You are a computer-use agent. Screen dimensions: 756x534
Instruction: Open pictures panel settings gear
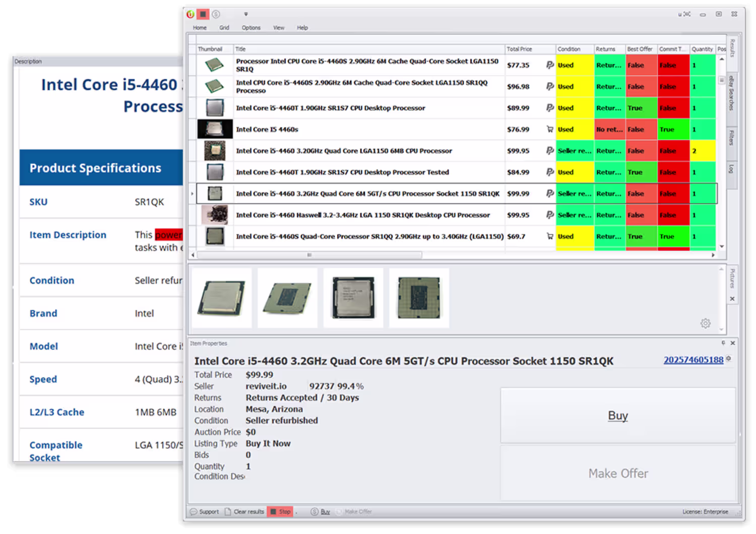pyautogui.click(x=706, y=323)
